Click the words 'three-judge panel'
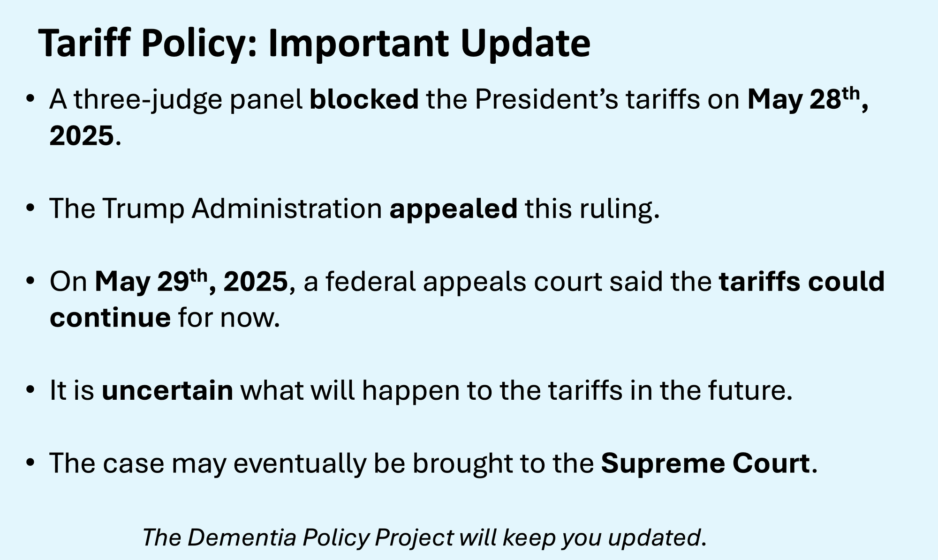The width and height of the screenshot is (938, 560). coord(188,100)
